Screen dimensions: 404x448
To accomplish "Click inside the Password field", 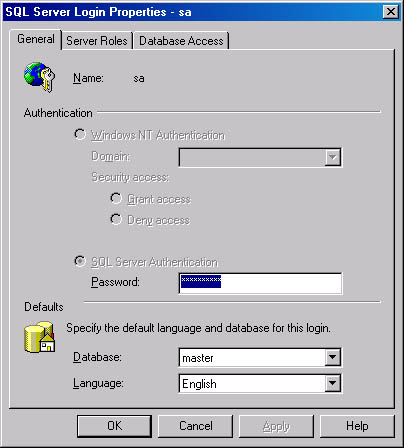I will click(260, 283).
